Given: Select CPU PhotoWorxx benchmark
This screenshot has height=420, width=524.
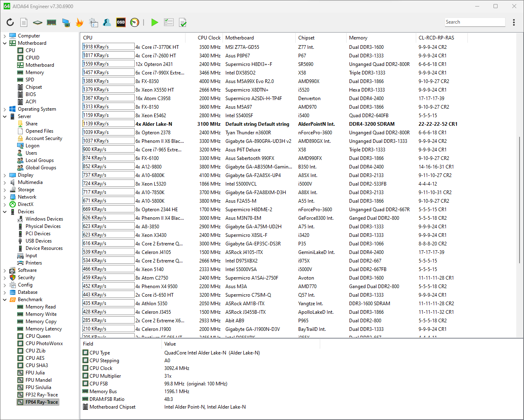Looking at the screenshot, I should click(x=44, y=343).
